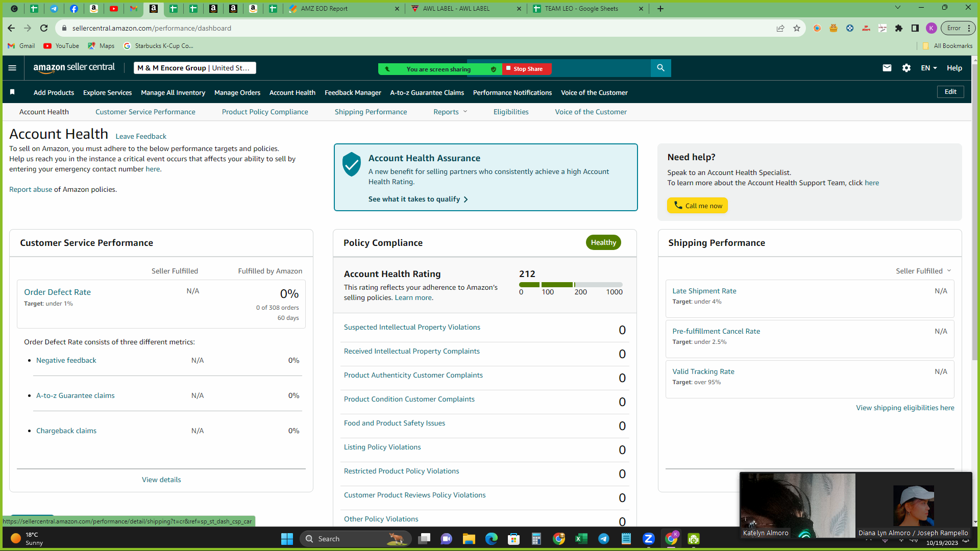Open the Windows Start menu
This screenshot has height=551, width=980.
coord(287,539)
